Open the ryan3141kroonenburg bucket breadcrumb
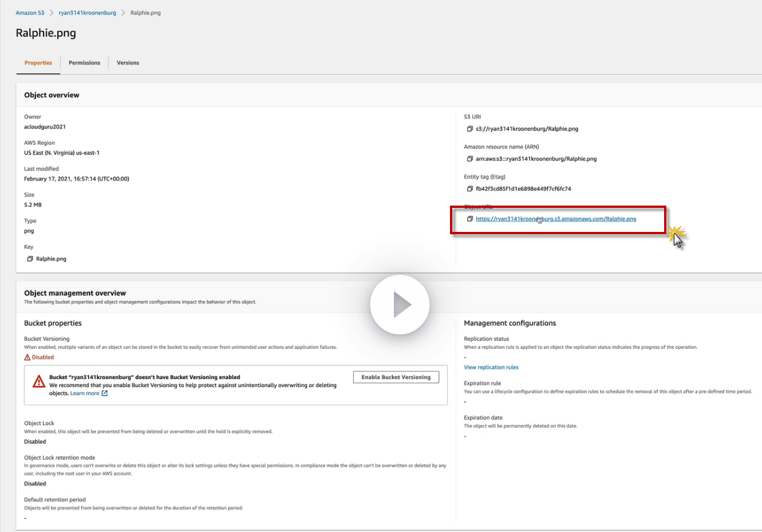This screenshot has height=532, width=762. pyautogui.click(x=87, y=13)
